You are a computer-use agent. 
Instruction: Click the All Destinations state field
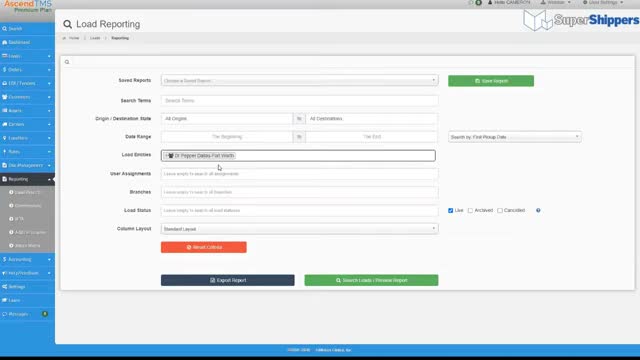372,119
